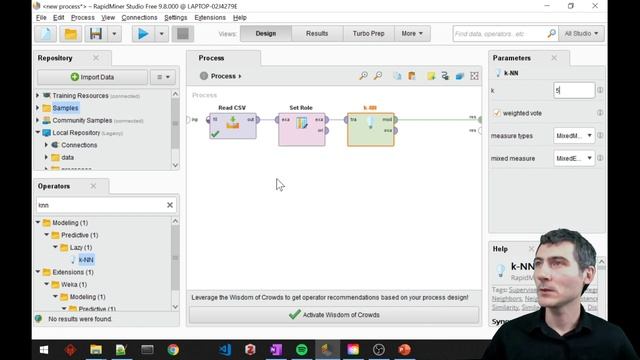Viewport: 640px width, 360px height.
Task: Click the operators search field
Action: pos(101,205)
